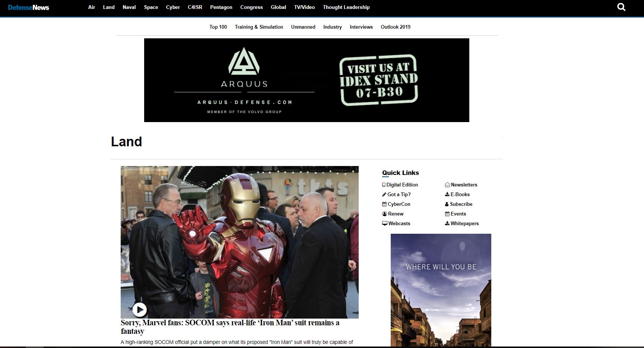Open the Pentagon section
Image resolution: width=644 pixels, height=348 pixels.
click(x=221, y=7)
